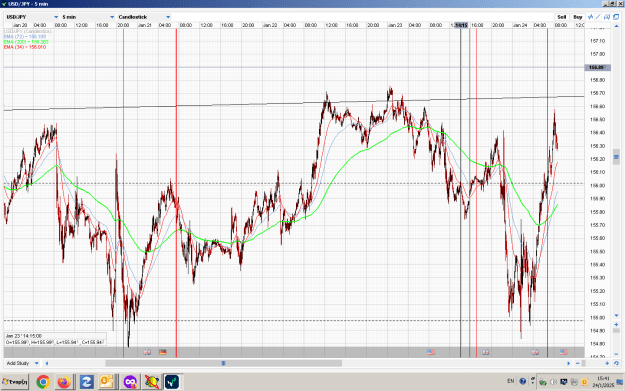
Task: Click the current price tag on price axis
Action: pos(597,67)
